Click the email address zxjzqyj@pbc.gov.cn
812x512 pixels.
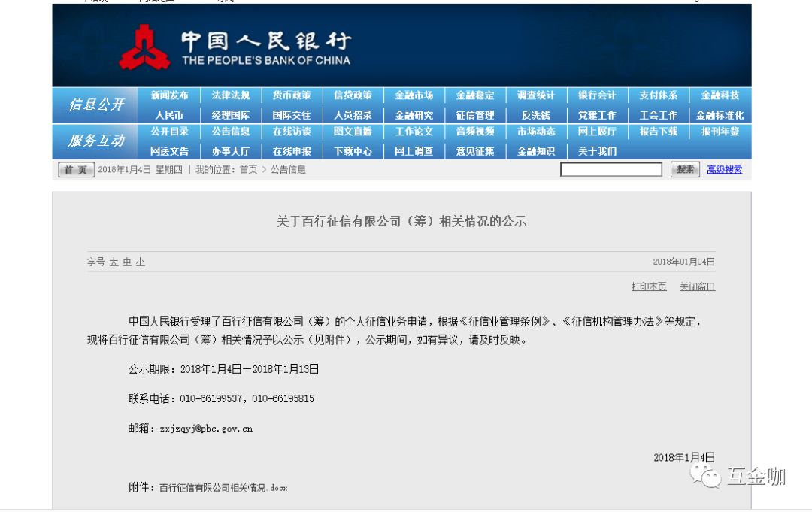pyautogui.click(x=206, y=429)
